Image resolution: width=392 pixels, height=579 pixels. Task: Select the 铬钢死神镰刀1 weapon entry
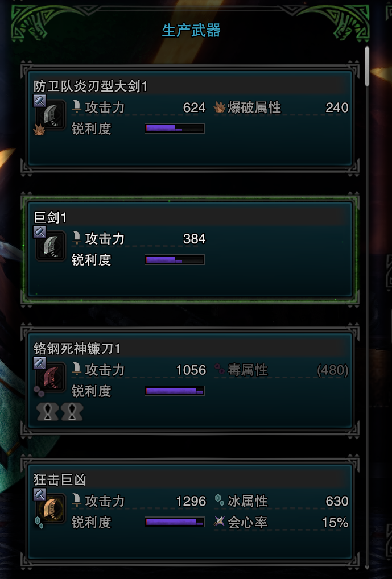pyautogui.click(x=190, y=381)
